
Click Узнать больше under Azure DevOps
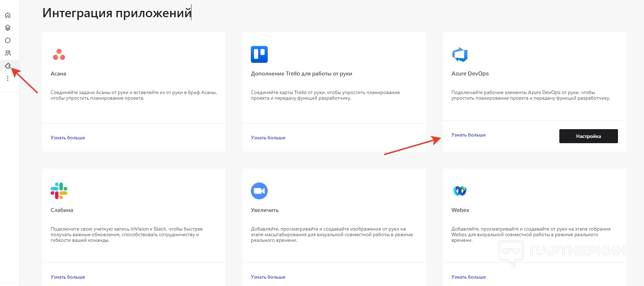pyautogui.click(x=468, y=135)
